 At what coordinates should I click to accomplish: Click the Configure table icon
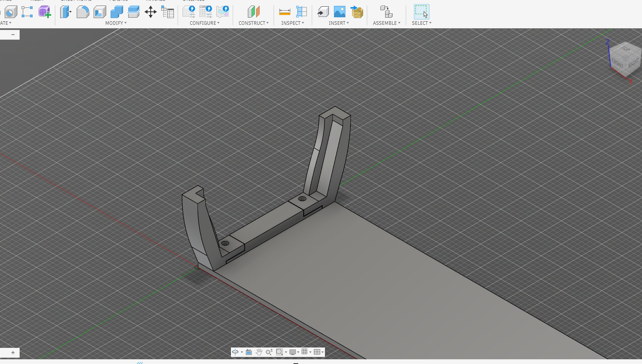[x=206, y=12]
